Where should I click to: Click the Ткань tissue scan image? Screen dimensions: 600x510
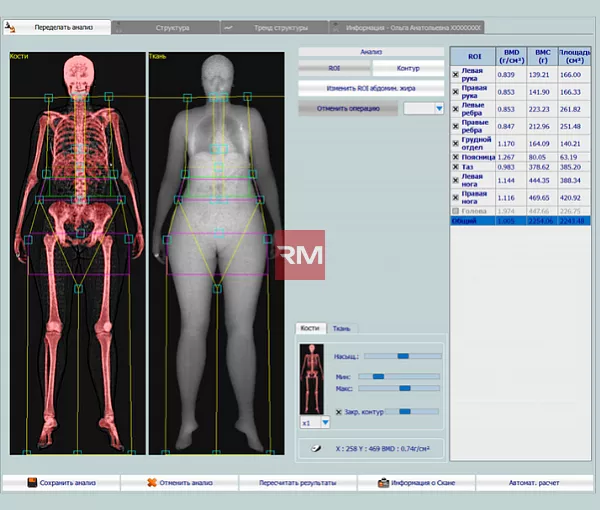(217, 253)
